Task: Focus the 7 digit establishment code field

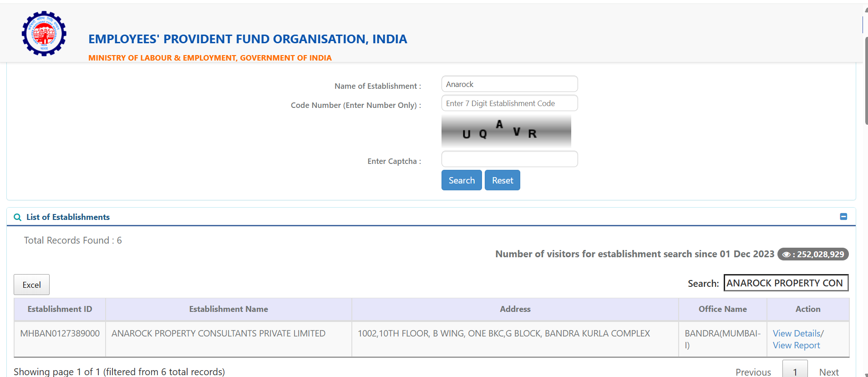Action: coord(509,103)
